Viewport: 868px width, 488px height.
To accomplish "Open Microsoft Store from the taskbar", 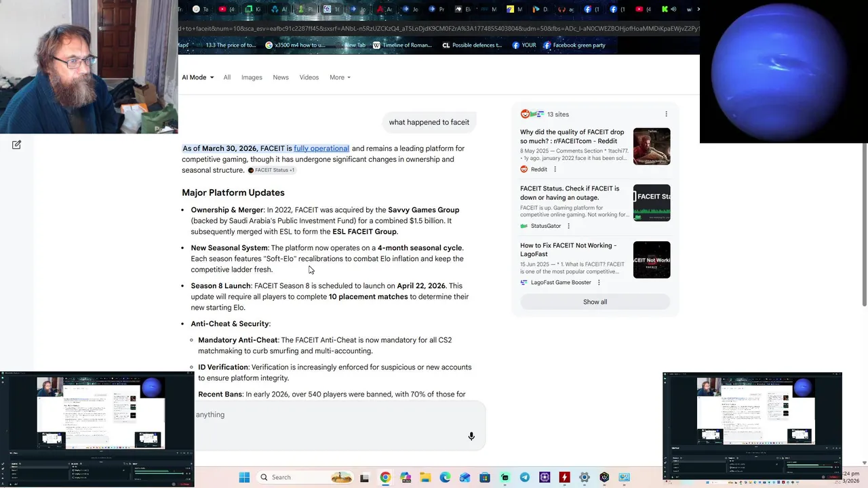I will pos(485,477).
